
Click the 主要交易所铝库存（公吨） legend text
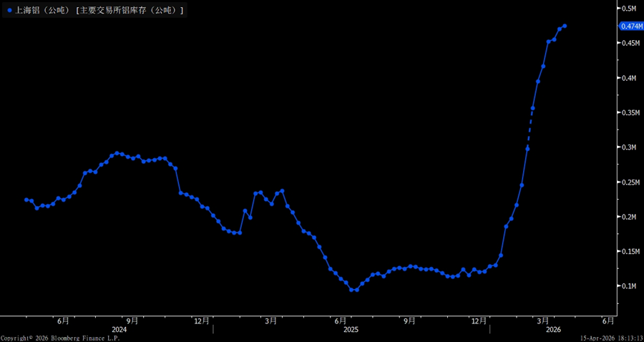tap(130, 11)
